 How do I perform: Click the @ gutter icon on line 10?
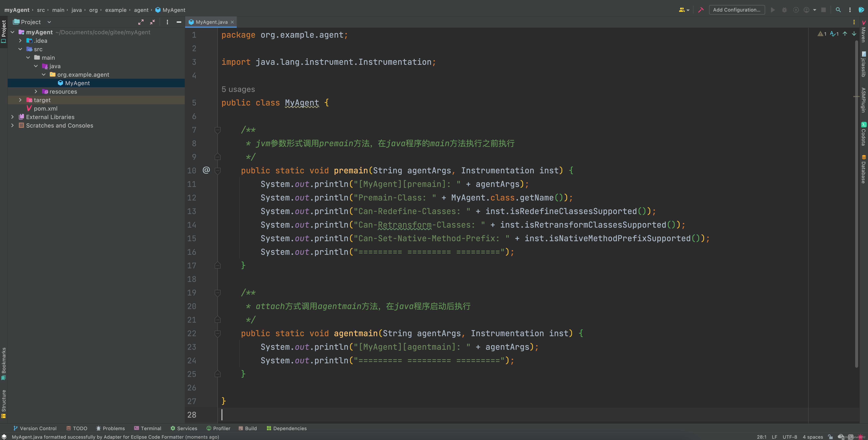pyautogui.click(x=206, y=170)
